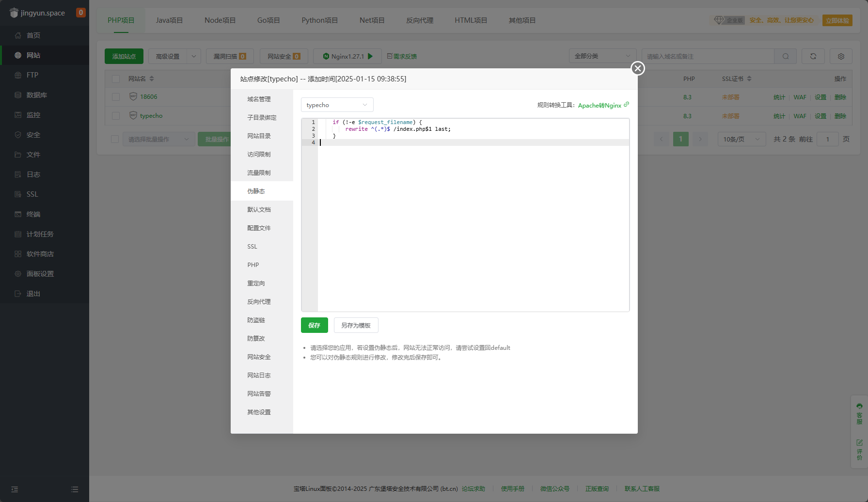Check the checkbox for site 18606

116,97
